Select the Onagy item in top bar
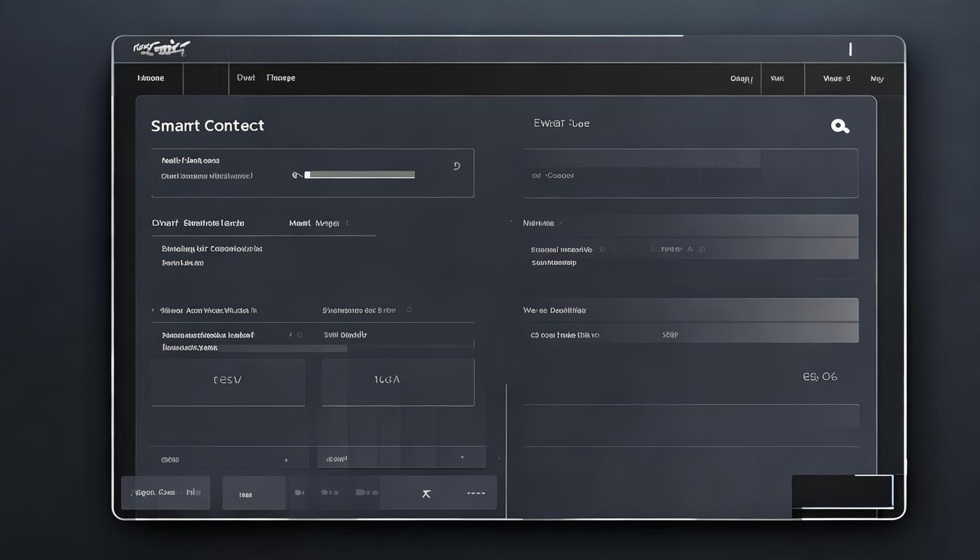This screenshot has width=980, height=560. [x=741, y=79]
